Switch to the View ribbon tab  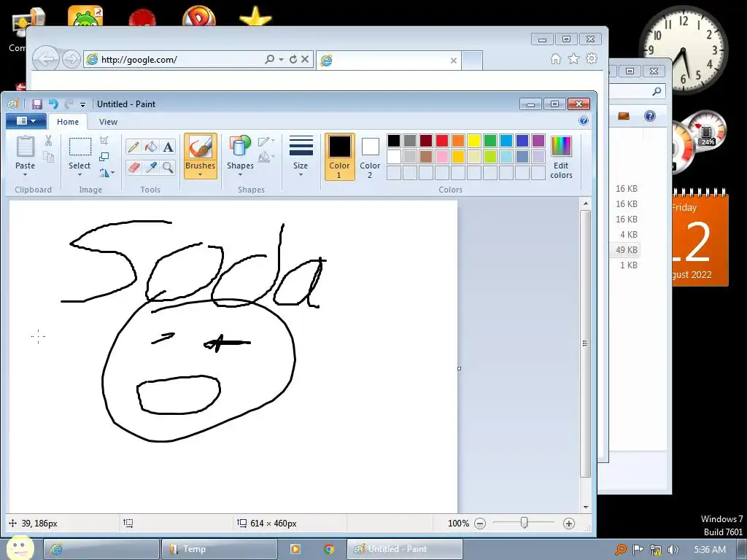pyautogui.click(x=108, y=122)
